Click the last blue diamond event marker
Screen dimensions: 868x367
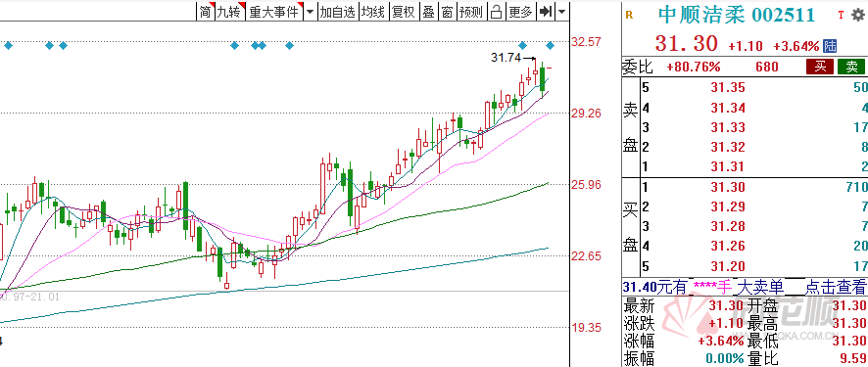click(550, 45)
